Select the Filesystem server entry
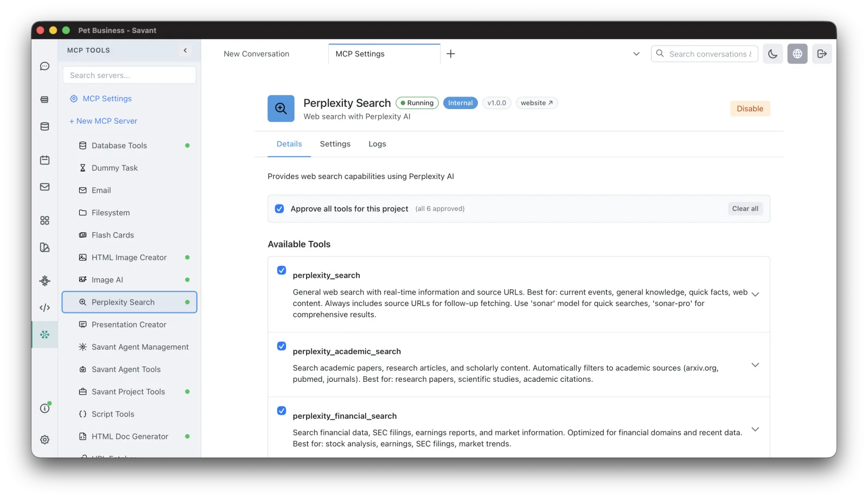Screen dimensions: 868x499 point(129,213)
